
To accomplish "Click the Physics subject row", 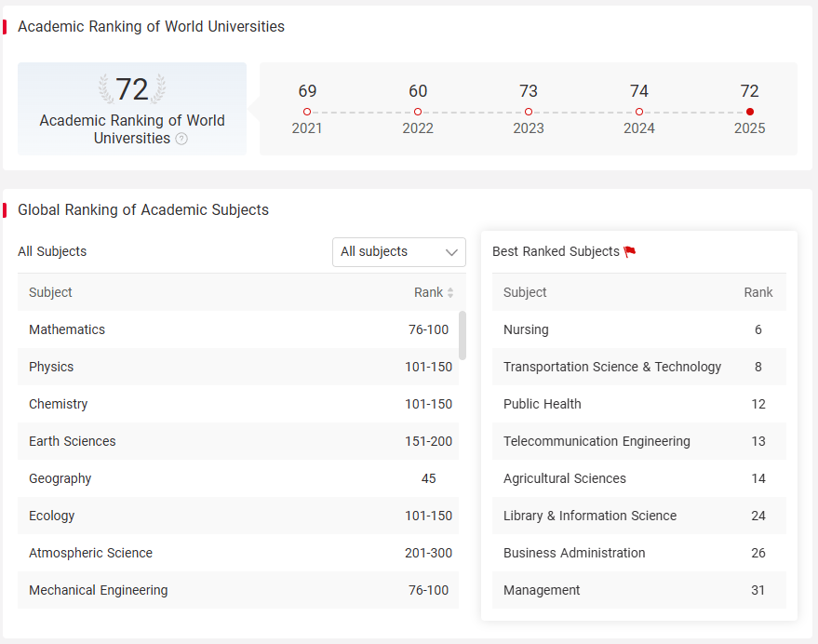I will pyautogui.click(x=238, y=367).
